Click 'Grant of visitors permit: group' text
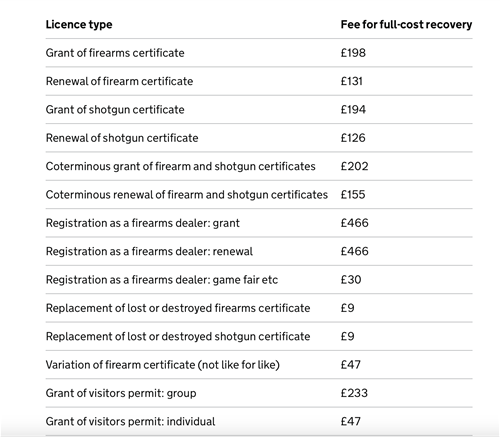The width and height of the screenshot is (500, 437). coord(121,393)
